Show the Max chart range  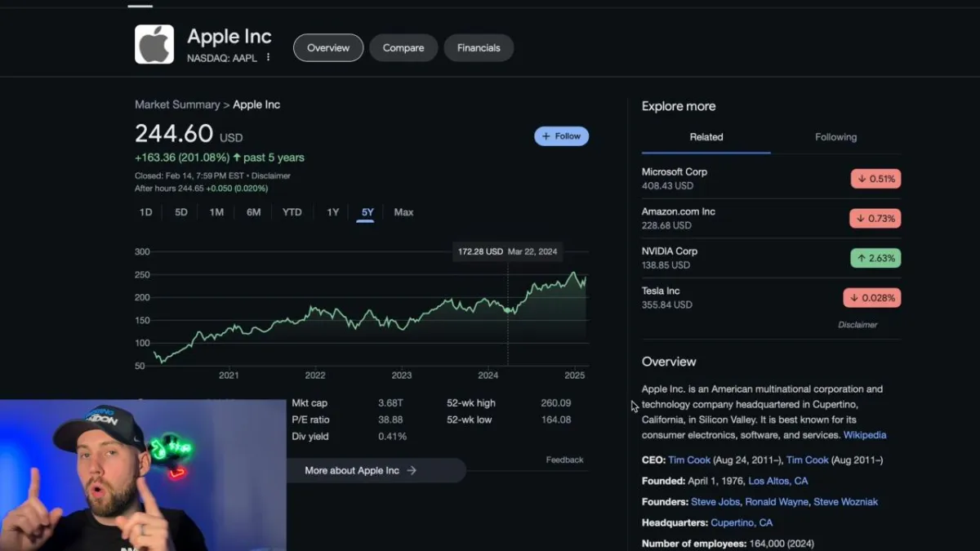403,212
